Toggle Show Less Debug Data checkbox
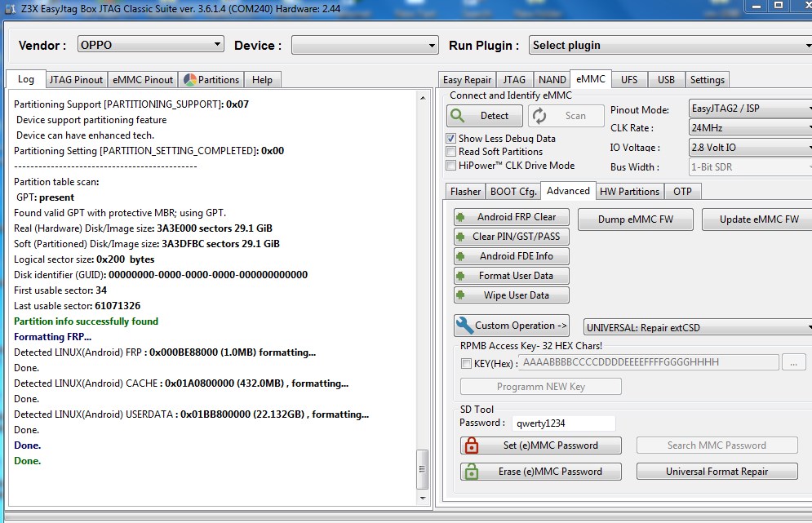The image size is (812, 523). pyautogui.click(x=451, y=138)
